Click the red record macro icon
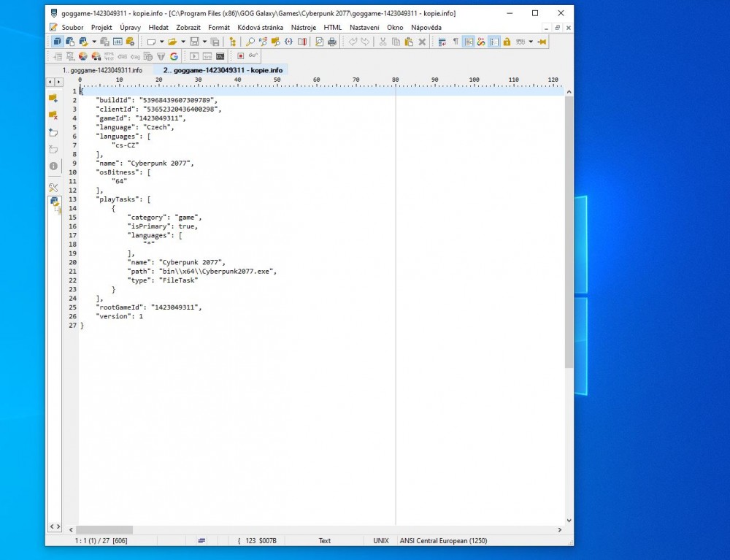This screenshot has height=560, width=730. click(240, 56)
